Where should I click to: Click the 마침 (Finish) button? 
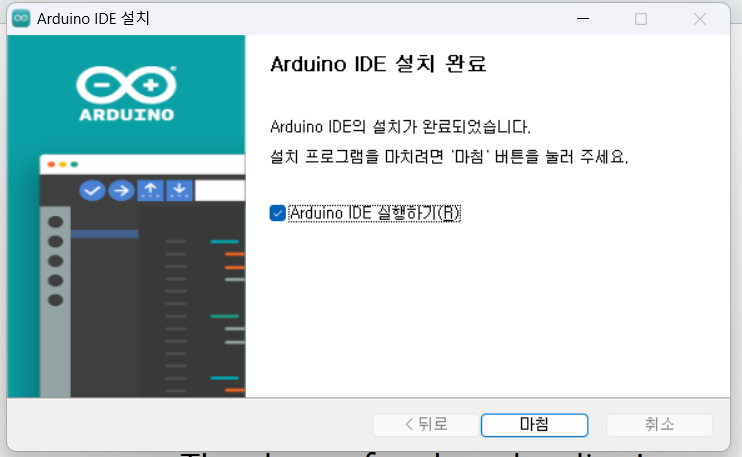534,425
